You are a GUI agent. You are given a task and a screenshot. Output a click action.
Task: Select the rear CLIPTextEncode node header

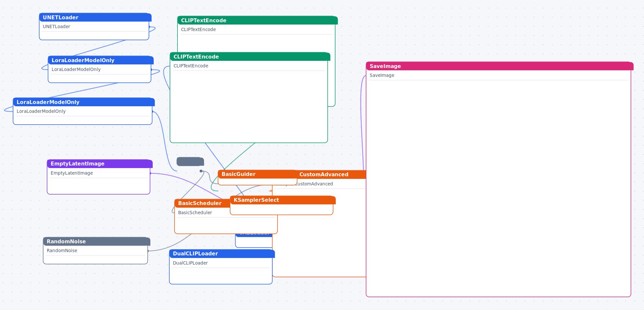point(258,20)
